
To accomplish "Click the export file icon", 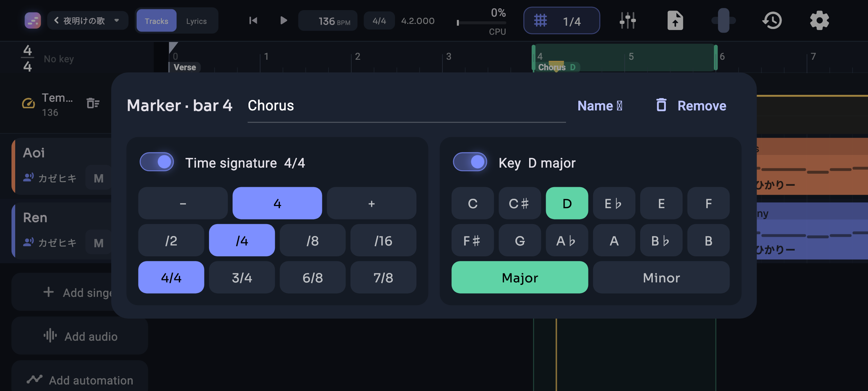I will (x=675, y=21).
